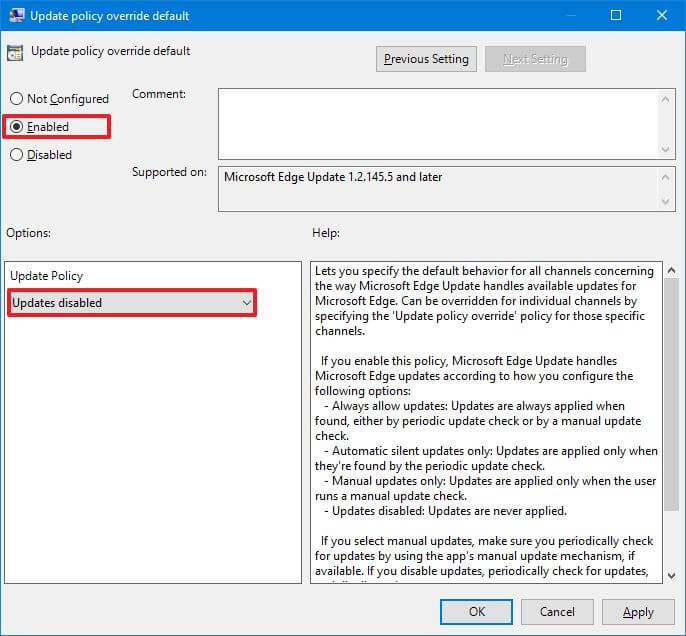Screen dimensions: 686x636
Task: Click the Supported on scroll-down arrow
Action: point(665,202)
